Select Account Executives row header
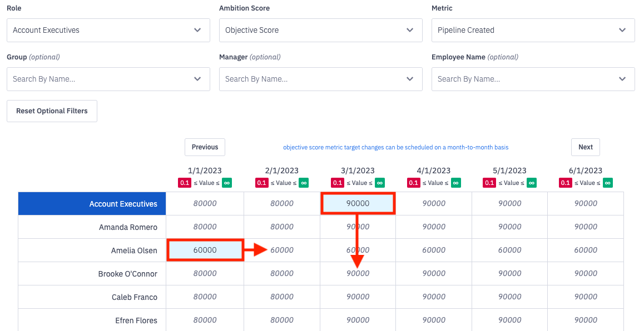This screenshot has height=331, width=644. point(92,204)
